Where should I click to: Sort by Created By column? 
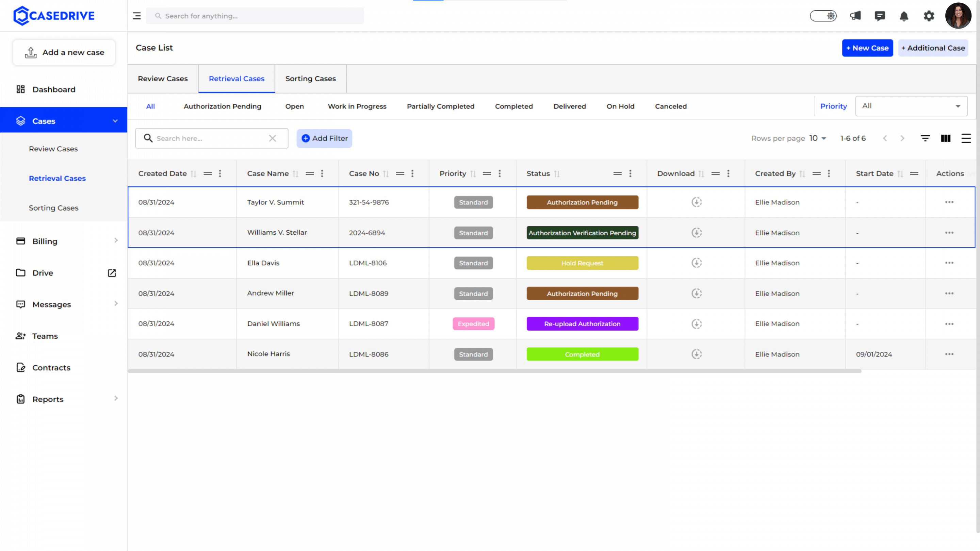802,174
